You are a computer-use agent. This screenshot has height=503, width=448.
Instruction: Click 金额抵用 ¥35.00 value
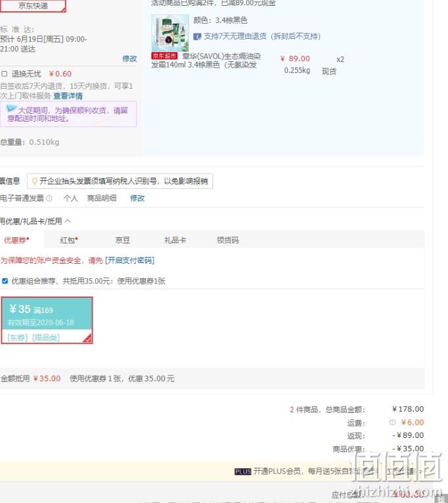[x=47, y=379]
